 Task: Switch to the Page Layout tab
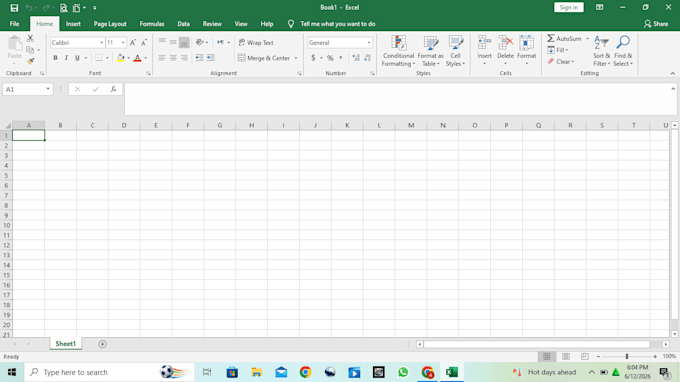(x=110, y=24)
